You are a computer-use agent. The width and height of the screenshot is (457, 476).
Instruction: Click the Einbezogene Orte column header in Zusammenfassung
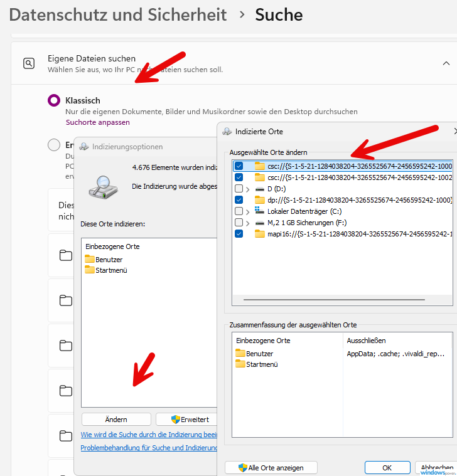click(263, 341)
